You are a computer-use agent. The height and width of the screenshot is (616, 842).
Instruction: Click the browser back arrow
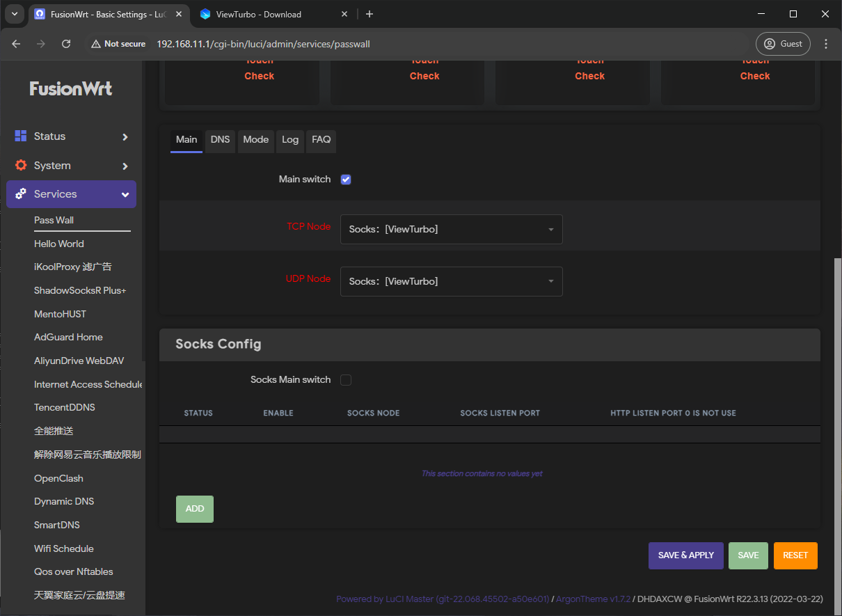tap(16, 44)
